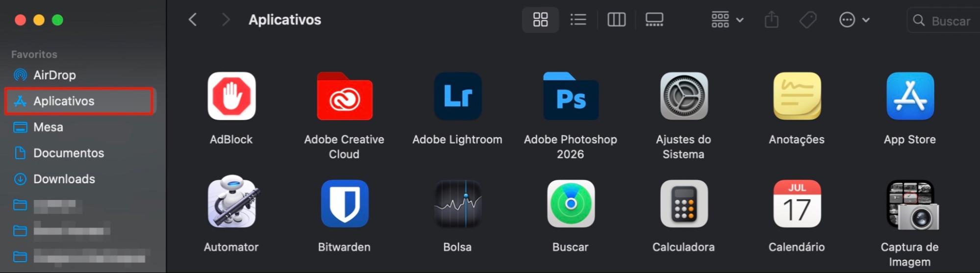Image resolution: width=980 pixels, height=273 pixels.
Task: Click the Aplicativos window title
Action: 285,20
